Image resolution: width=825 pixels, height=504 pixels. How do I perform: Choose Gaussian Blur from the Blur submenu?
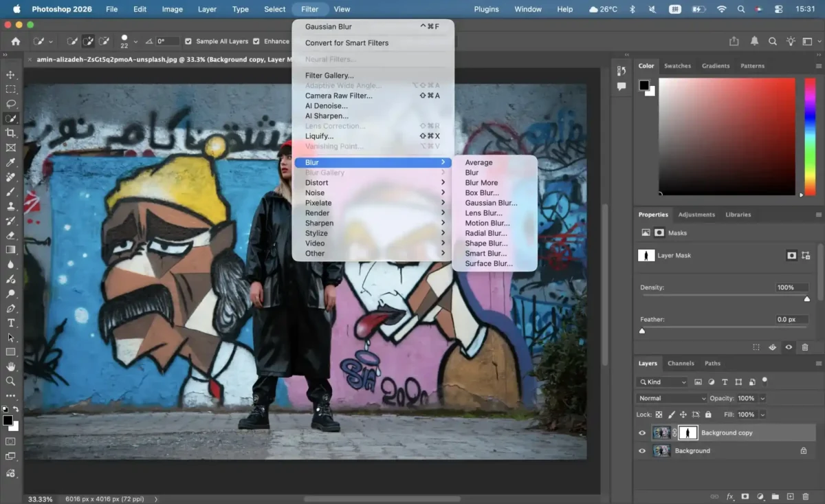[491, 202]
